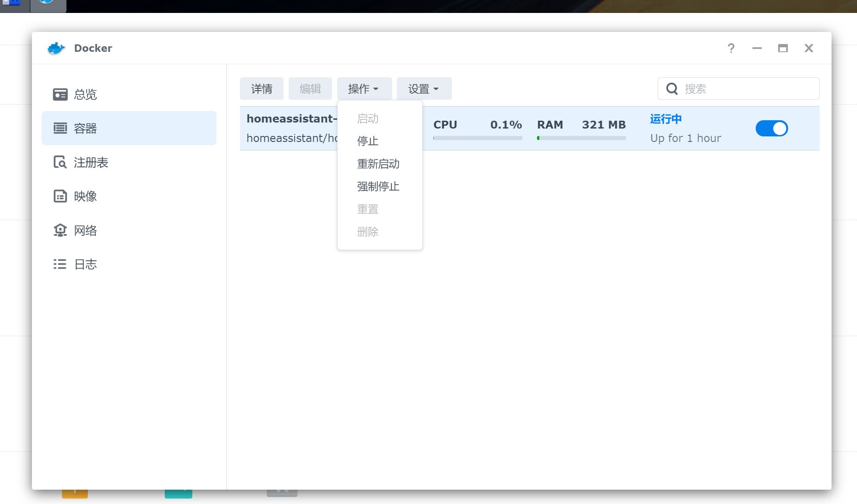This screenshot has width=857, height=504.
Task: Click the search magnifier icon
Action: (x=672, y=89)
